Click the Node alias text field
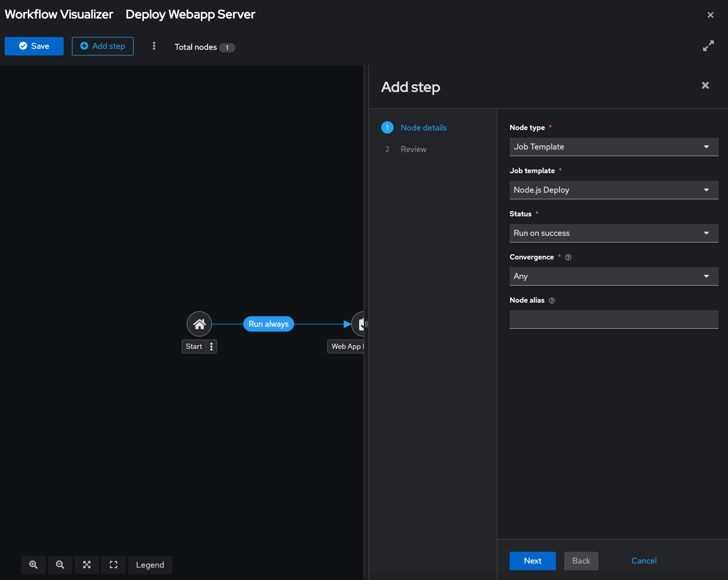Image resolution: width=728 pixels, height=580 pixels. point(613,320)
